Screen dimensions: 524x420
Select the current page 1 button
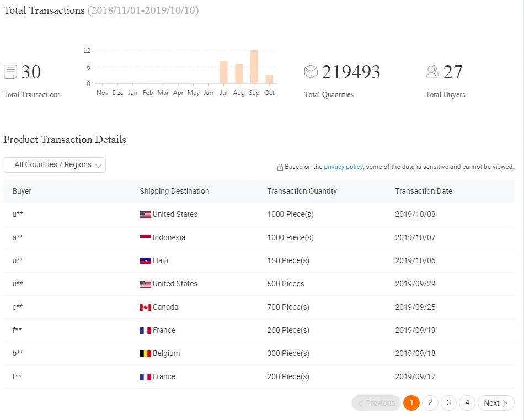click(x=411, y=403)
